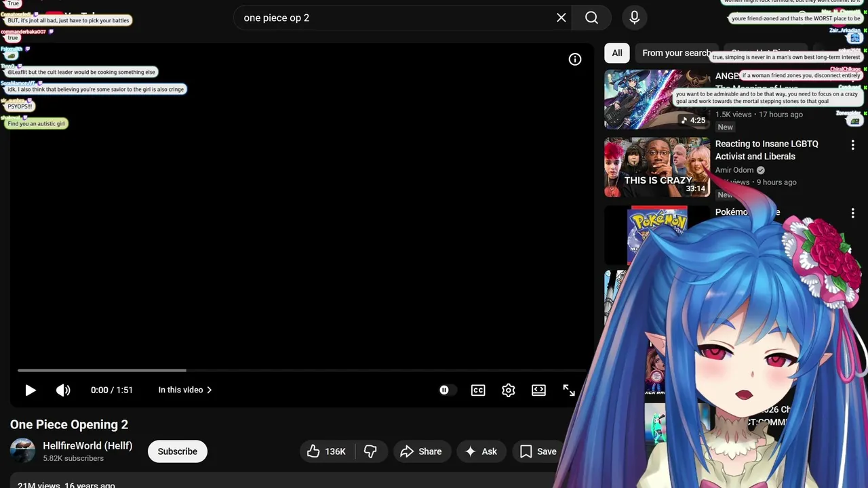Viewport: 868px width, 488px height.
Task: Subscribe to HellfireWorld channel
Action: [x=178, y=451]
